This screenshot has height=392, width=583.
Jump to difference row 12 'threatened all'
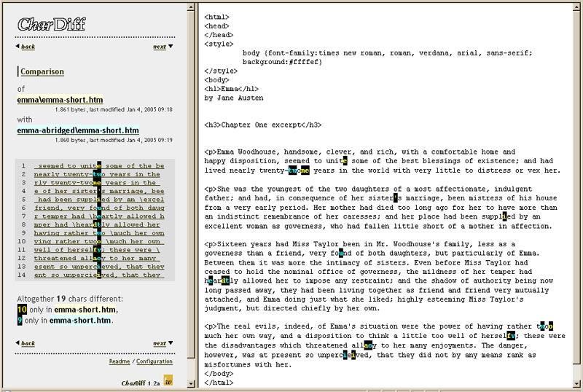[97, 258]
